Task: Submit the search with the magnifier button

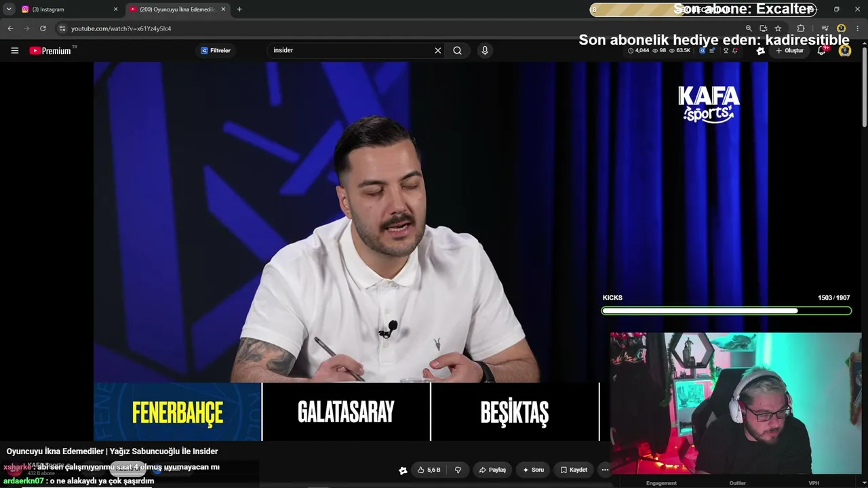Action: click(x=458, y=50)
